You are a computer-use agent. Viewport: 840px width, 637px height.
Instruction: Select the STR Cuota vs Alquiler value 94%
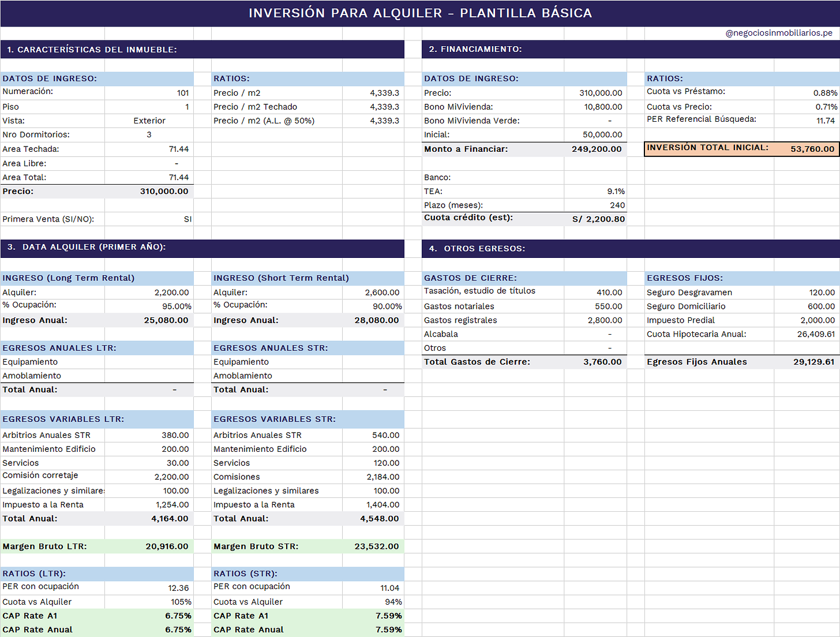pyautogui.click(x=373, y=602)
